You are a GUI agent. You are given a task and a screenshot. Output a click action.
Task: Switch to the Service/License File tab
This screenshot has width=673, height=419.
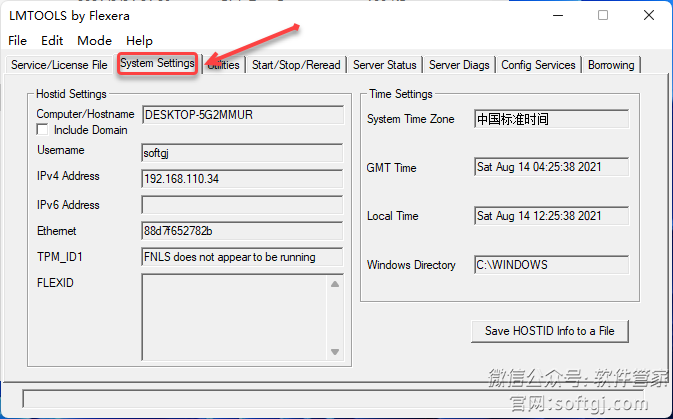coord(59,65)
